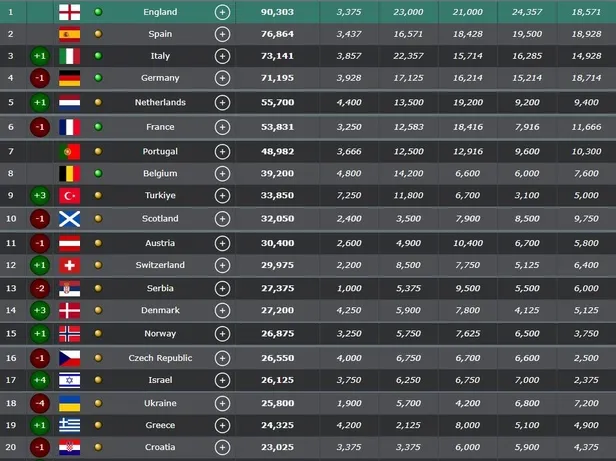Click the Türkiye flag icon
616x461 pixels.
pyautogui.click(x=69, y=196)
